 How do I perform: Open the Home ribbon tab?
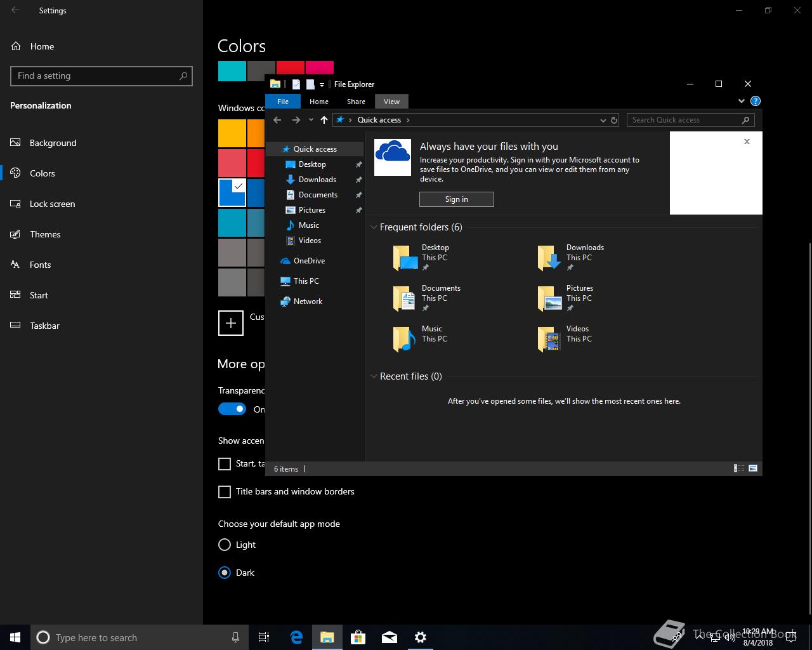pyautogui.click(x=319, y=102)
